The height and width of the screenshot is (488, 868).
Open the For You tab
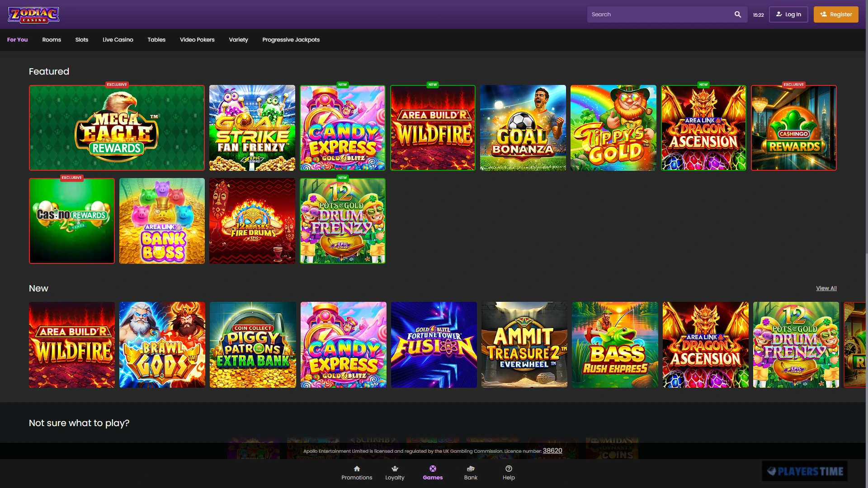(17, 40)
